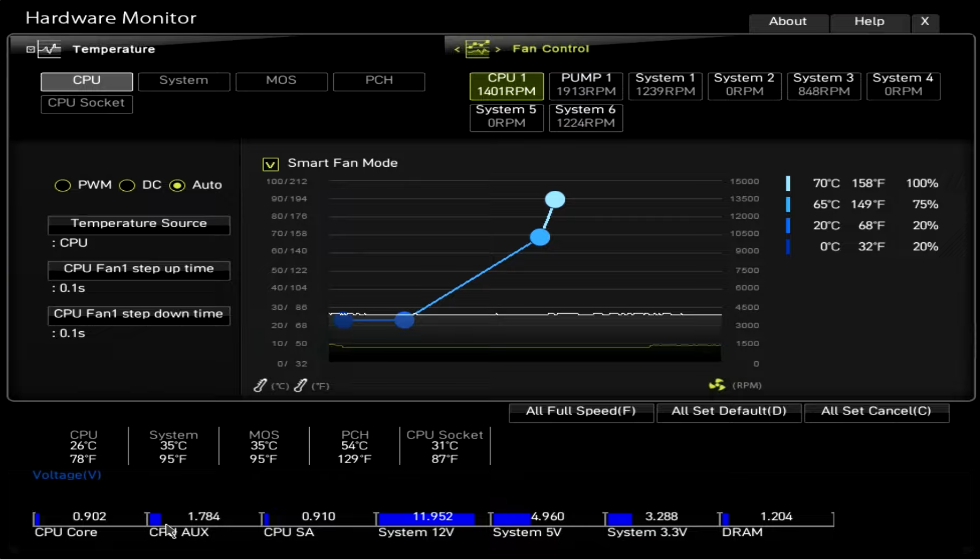Open CPU Fan1 step down time setting
This screenshot has width=980, height=559.
(x=139, y=314)
